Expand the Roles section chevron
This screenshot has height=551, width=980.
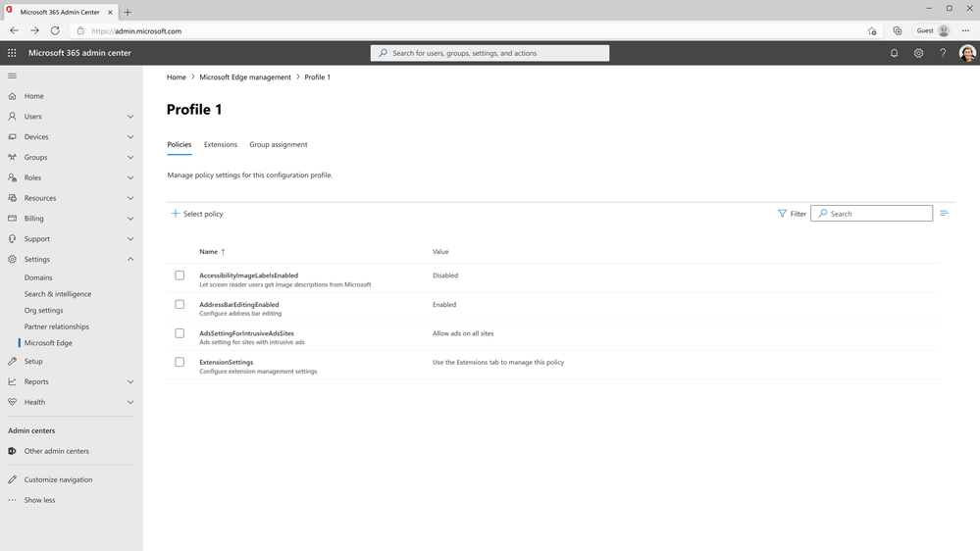pyautogui.click(x=130, y=177)
